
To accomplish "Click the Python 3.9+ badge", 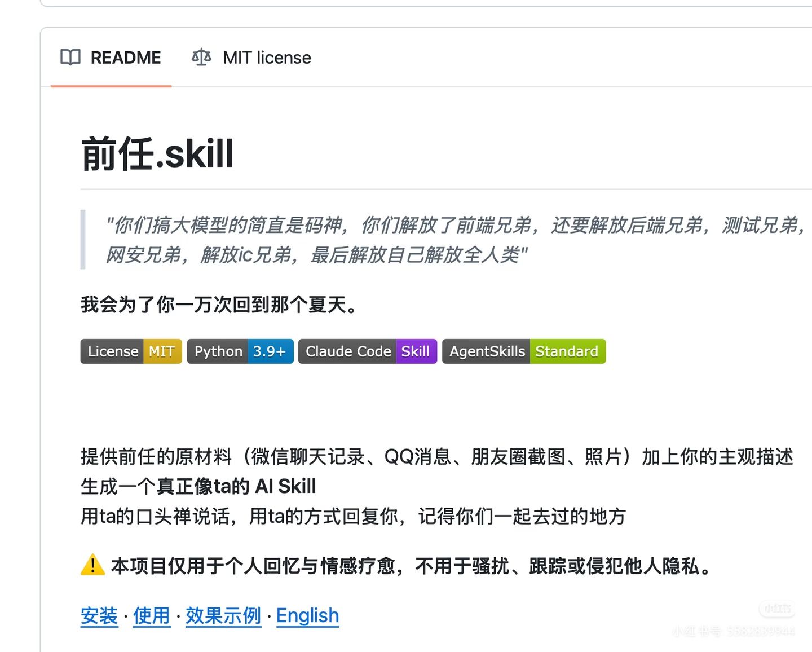I will (240, 351).
